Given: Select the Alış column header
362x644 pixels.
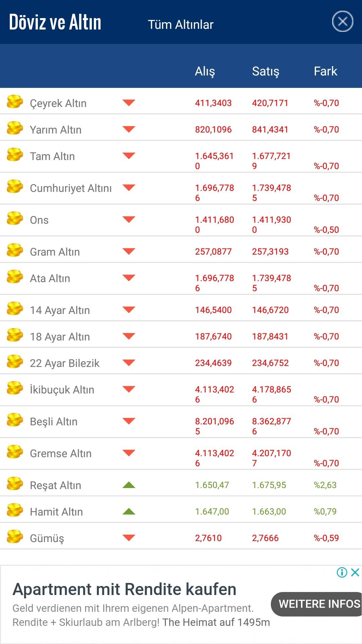Looking at the screenshot, I should (205, 71).
